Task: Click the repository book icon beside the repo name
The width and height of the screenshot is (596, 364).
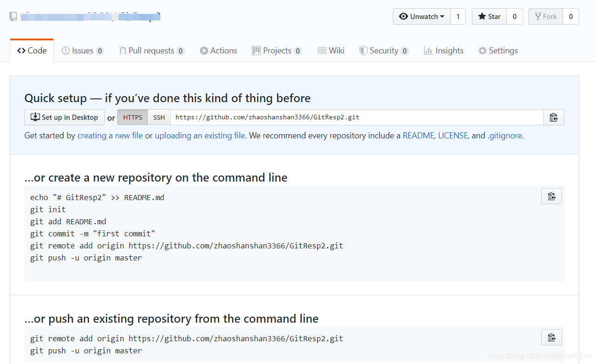Action: [13, 17]
